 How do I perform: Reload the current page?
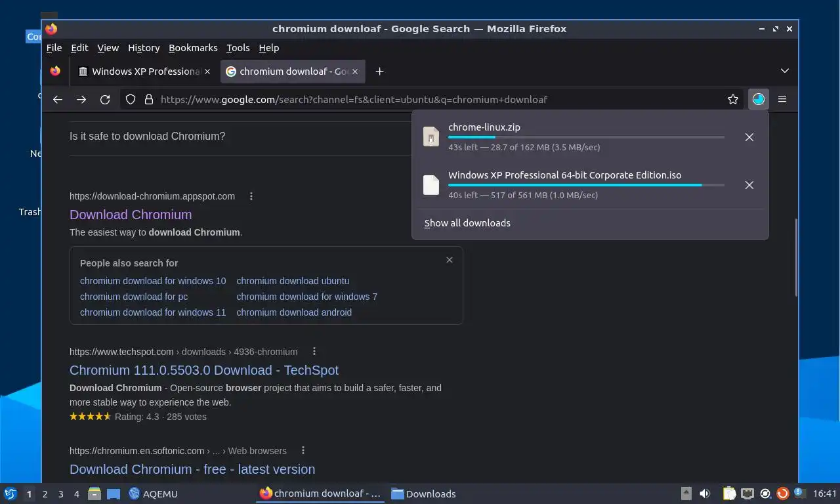click(105, 99)
